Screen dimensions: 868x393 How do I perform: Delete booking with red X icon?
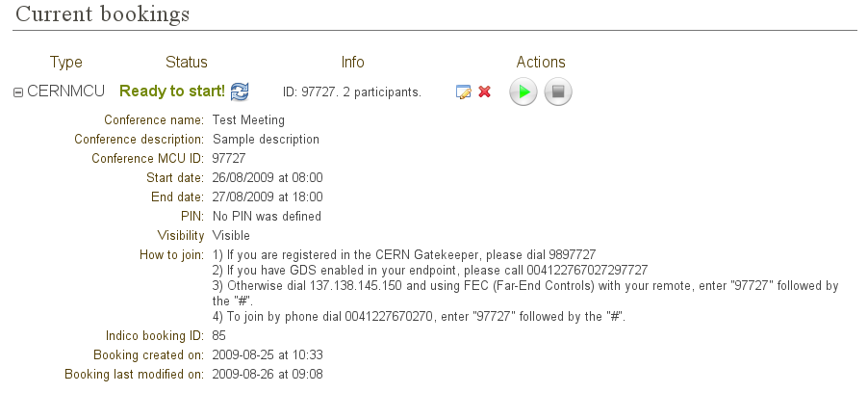click(x=484, y=92)
